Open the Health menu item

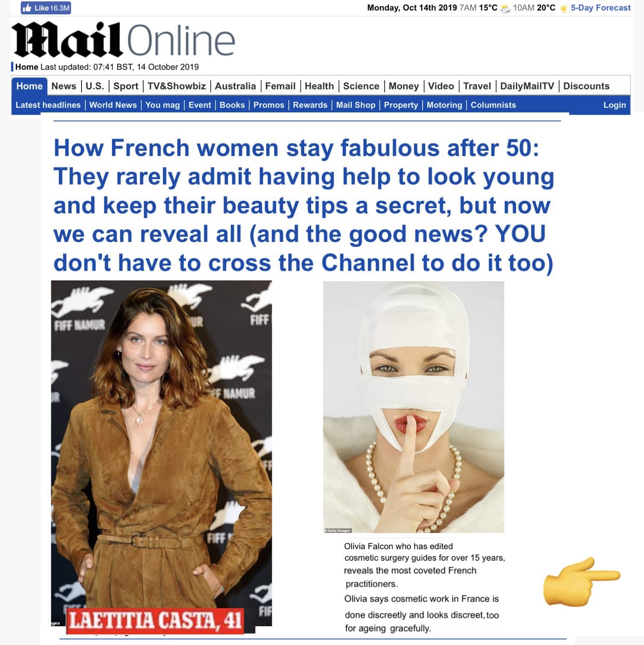319,86
